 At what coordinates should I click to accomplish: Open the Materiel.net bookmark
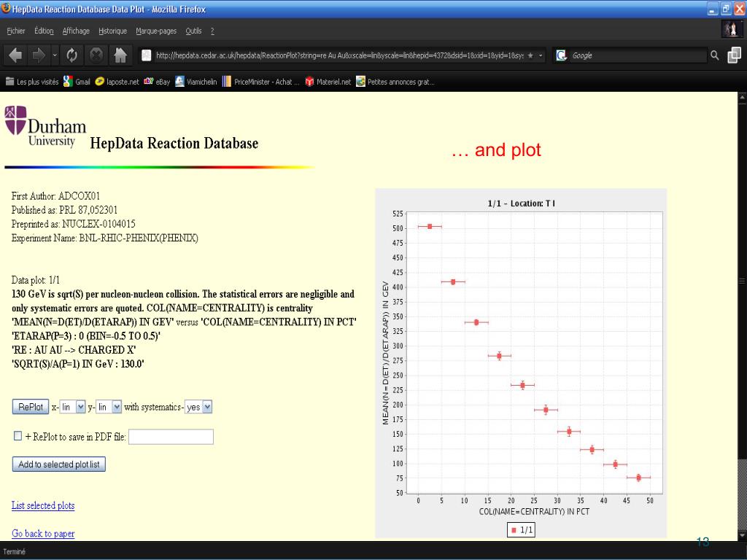click(328, 82)
